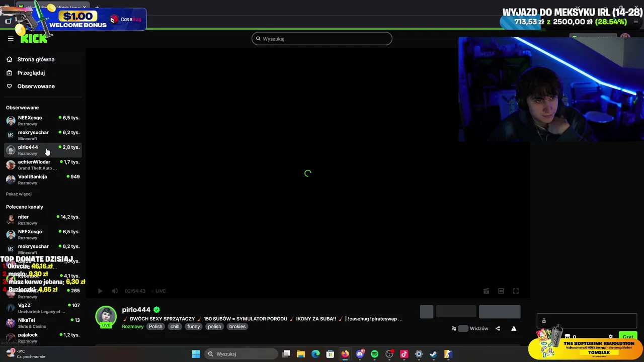This screenshot has height=362, width=644.
Task: Click the Polecane kanały section header
Action: [25, 207]
